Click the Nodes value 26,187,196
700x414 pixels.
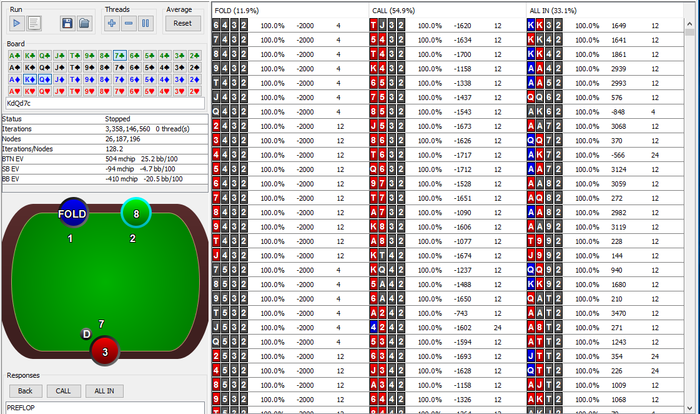[123, 139]
